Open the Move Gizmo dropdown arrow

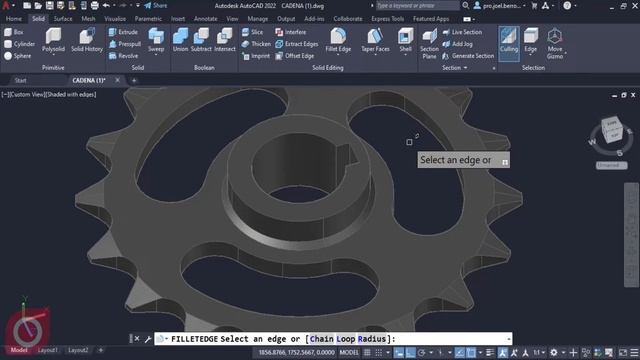565,53
